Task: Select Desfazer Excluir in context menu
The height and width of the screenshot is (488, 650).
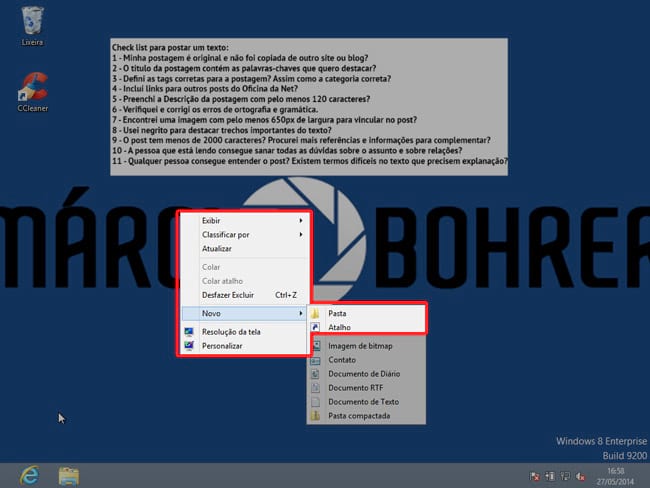Action: pos(228,295)
